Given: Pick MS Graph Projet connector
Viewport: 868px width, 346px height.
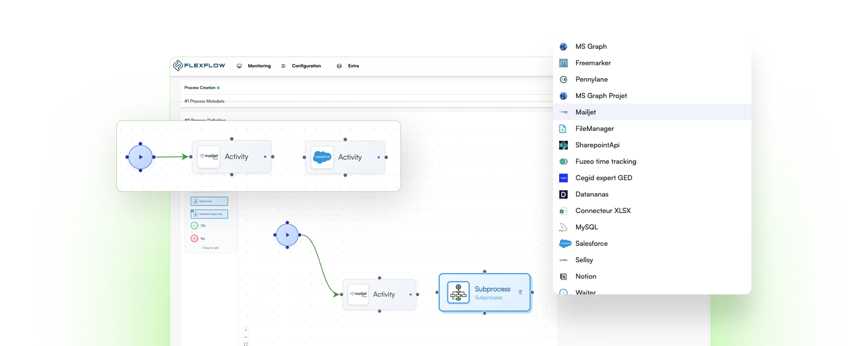Looking at the screenshot, I should [x=601, y=96].
